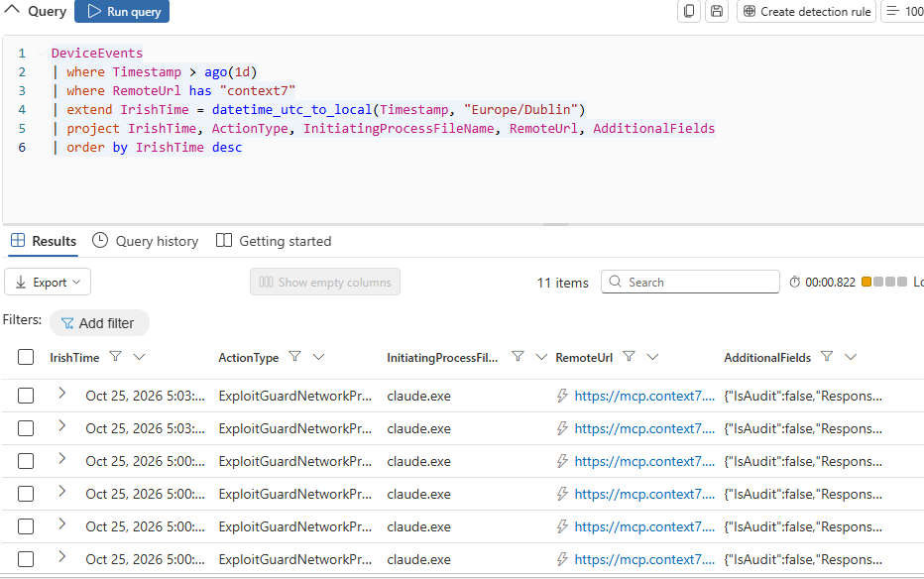The image size is (924, 579).
Task: Click the stopwatch icon beside 00:00.822
Action: pos(795,283)
